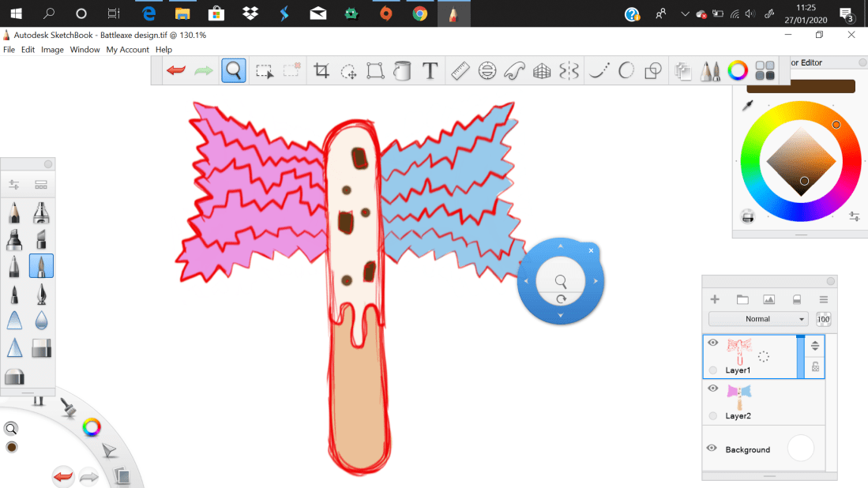Open the Image menu

52,50
